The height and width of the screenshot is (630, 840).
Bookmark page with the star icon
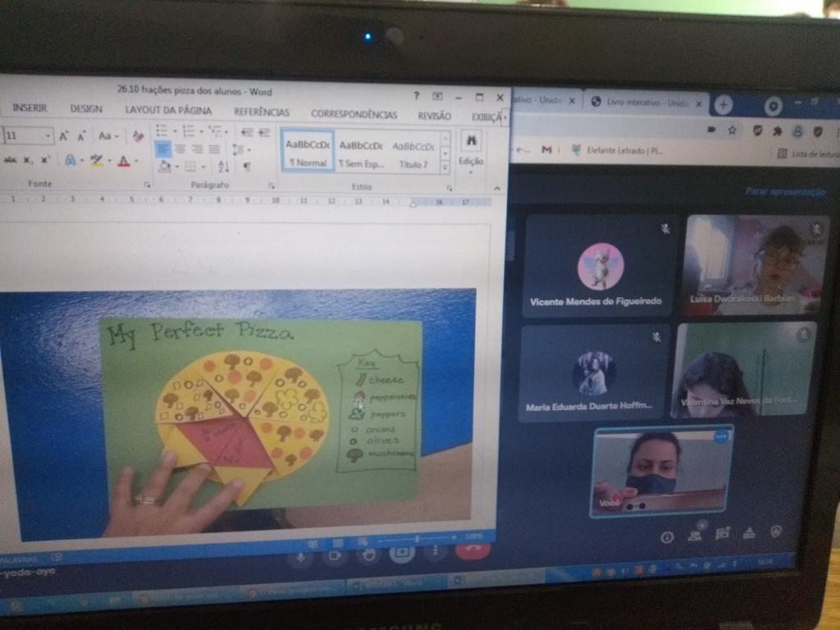[732, 130]
